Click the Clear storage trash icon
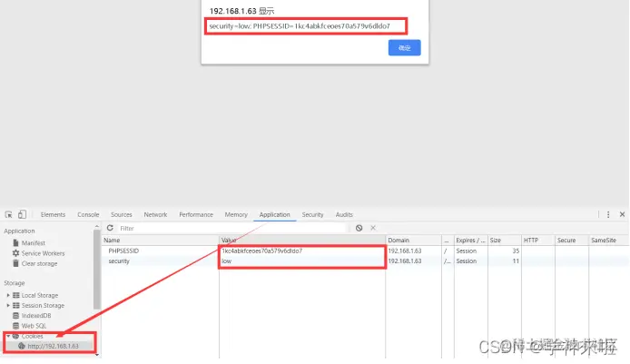The height and width of the screenshot is (364, 630). tap(15, 263)
